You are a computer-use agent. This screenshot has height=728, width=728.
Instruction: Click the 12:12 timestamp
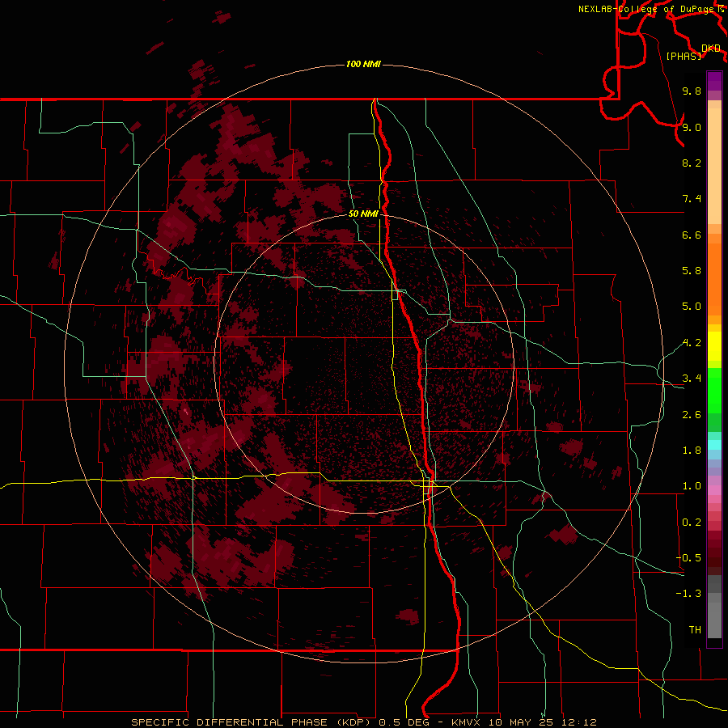(578, 722)
